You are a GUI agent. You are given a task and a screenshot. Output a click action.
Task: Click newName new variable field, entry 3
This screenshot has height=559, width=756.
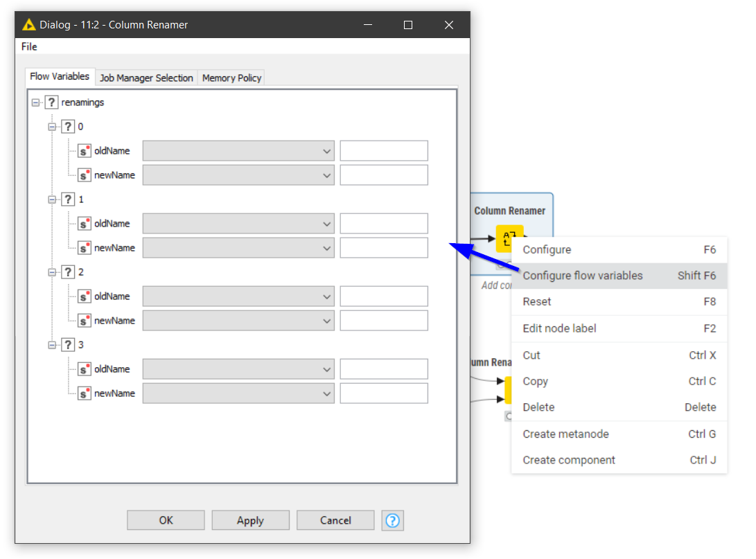pos(384,393)
